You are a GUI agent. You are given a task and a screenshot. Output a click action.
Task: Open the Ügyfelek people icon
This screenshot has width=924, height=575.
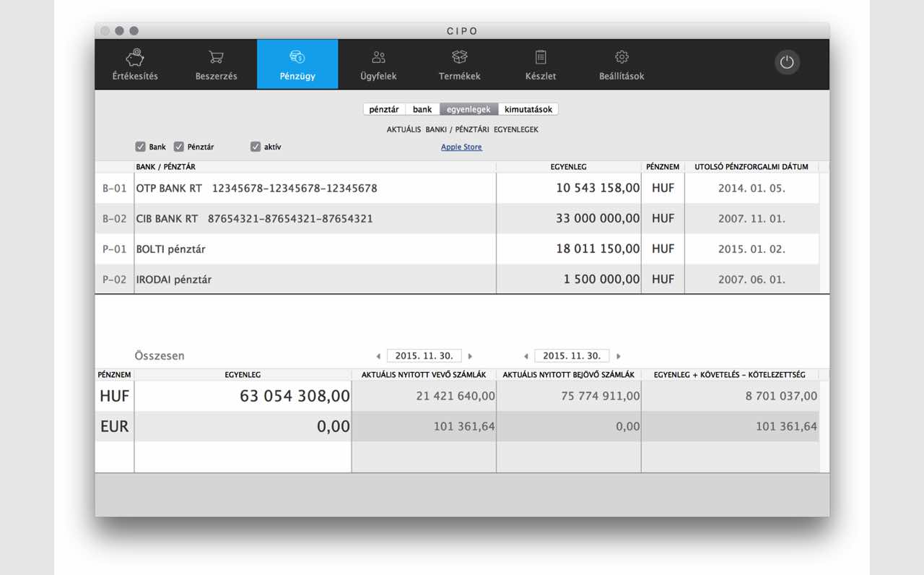click(x=378, y=57)
